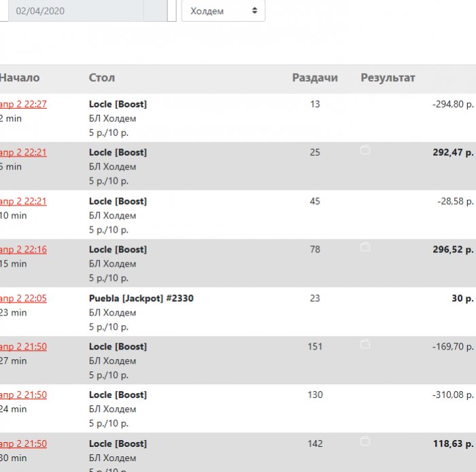
Task: Click the hands count 142
Action: (x=315, y=443)
